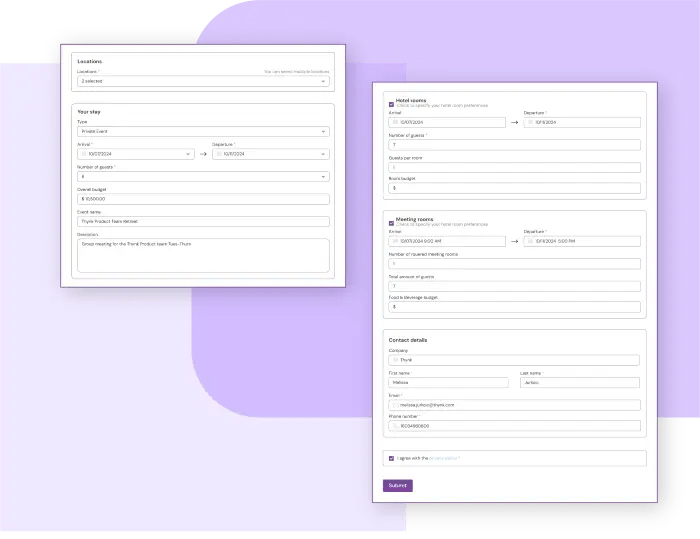Screen dimensions: 700x539
Task: Click the building icon in the Company field
Action: 395,360
